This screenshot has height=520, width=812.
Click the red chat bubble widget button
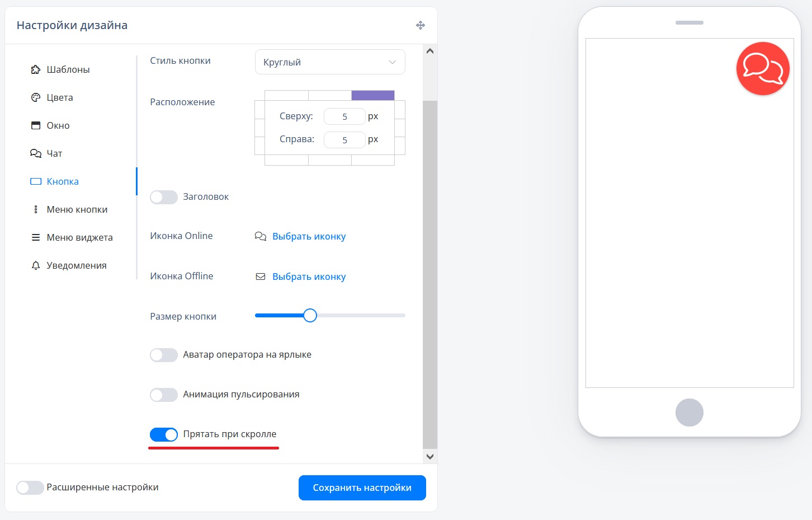[x=762, y=69]
